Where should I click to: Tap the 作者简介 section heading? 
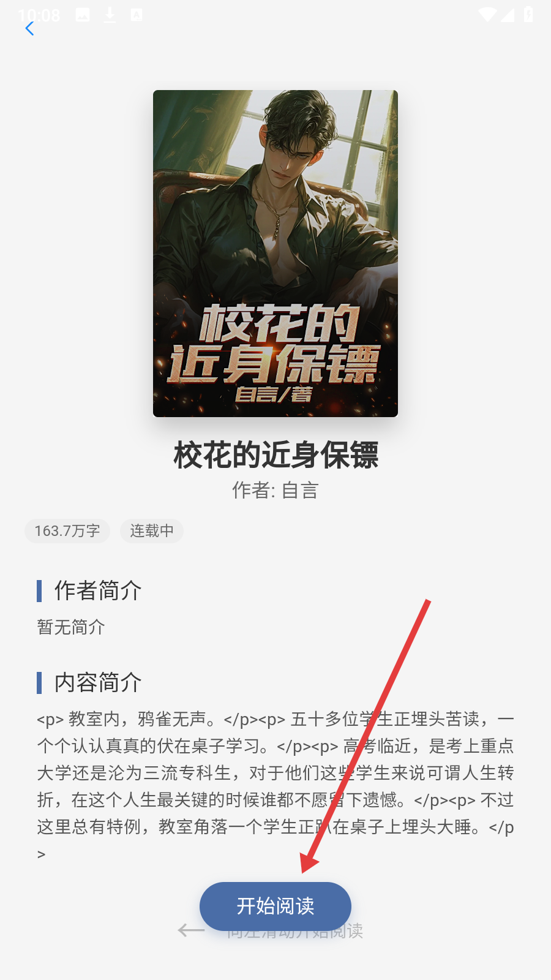point(98,591)
